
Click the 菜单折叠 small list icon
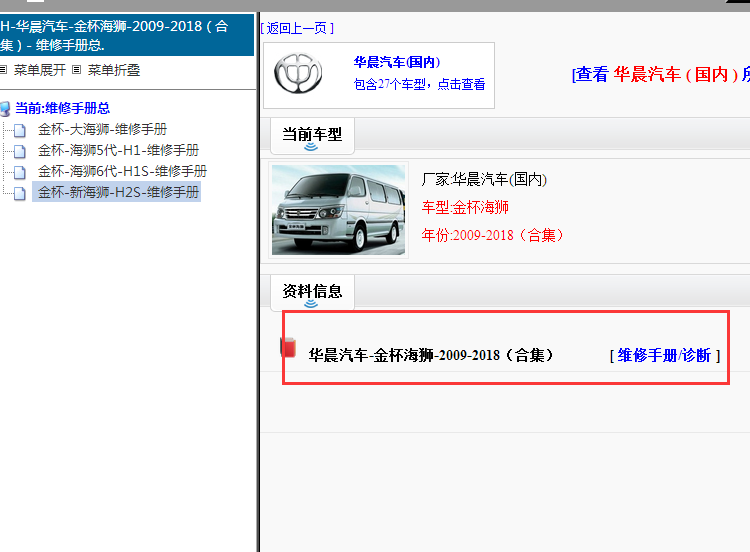(x=77, y=70)
